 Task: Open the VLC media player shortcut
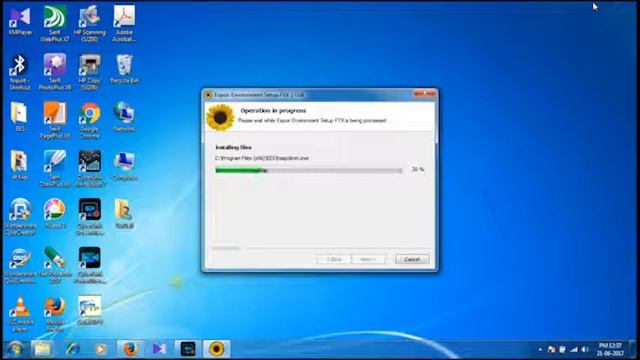[20, 313]
